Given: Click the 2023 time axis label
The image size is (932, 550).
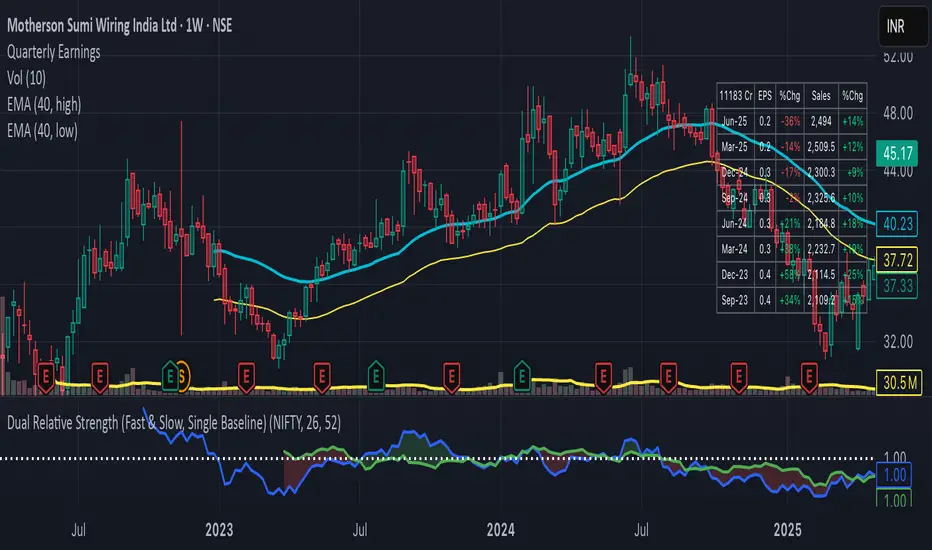Looking at the screenshot, I should pos(219,530).
